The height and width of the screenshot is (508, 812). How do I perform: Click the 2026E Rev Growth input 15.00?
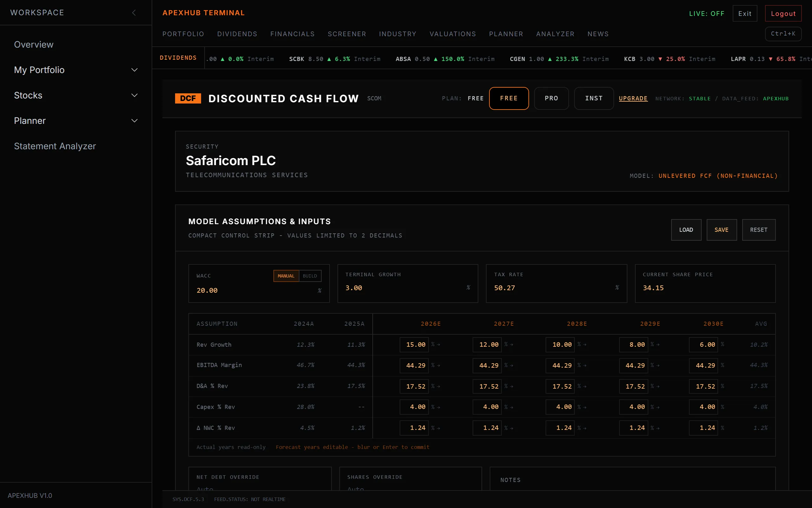coord(414,345)
